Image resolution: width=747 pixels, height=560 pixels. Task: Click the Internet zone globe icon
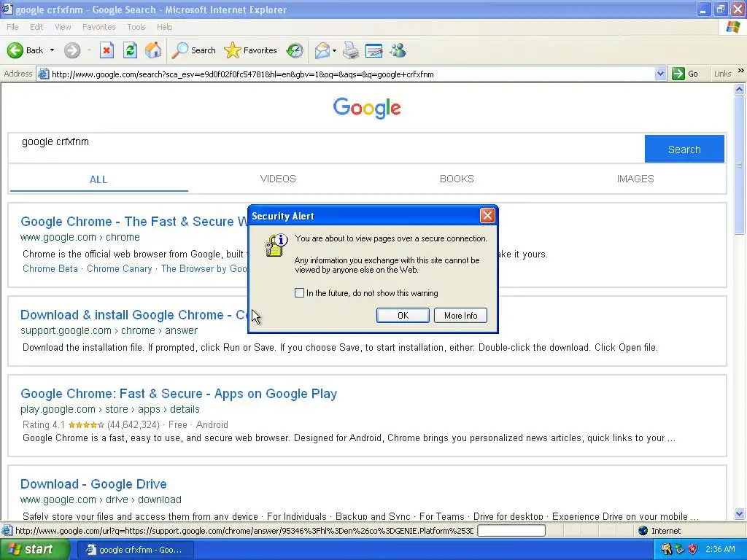pos(643,531)
